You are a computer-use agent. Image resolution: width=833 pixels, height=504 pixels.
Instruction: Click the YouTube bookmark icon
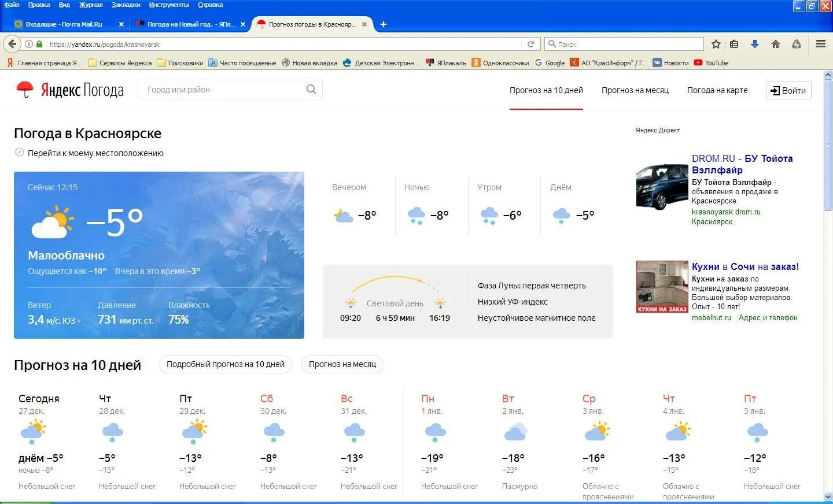(x=698, y=63)
